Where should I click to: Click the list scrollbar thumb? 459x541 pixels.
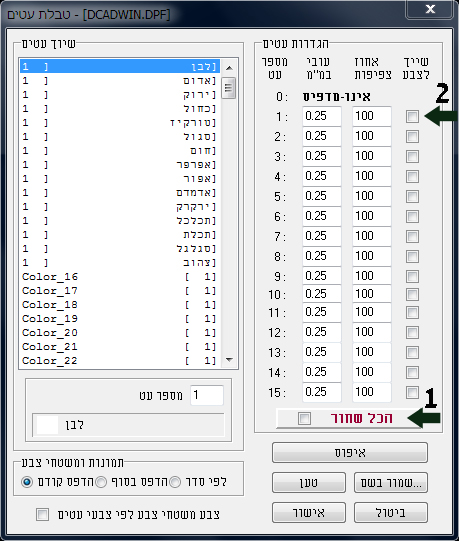pos(229,88)
